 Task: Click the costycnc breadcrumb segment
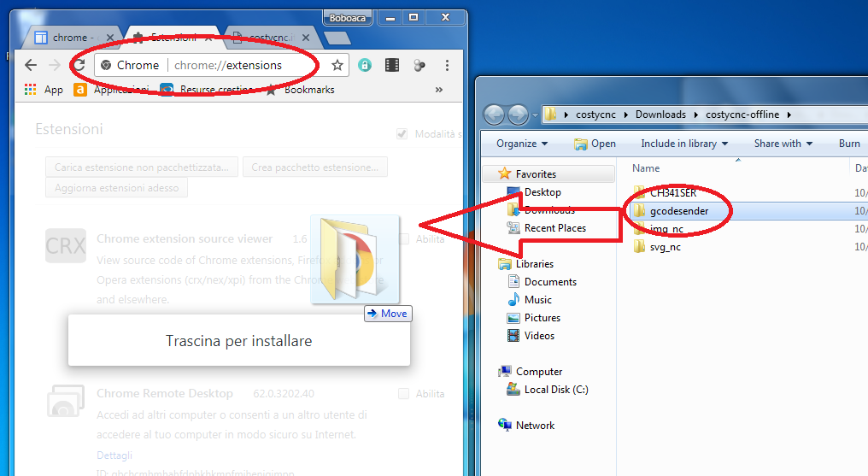(595, 115)
